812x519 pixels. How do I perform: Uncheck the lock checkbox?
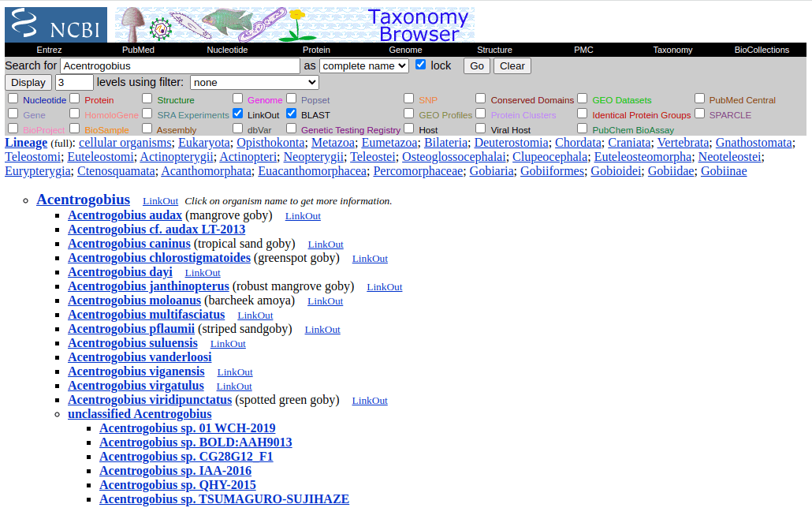click(420, 65)
